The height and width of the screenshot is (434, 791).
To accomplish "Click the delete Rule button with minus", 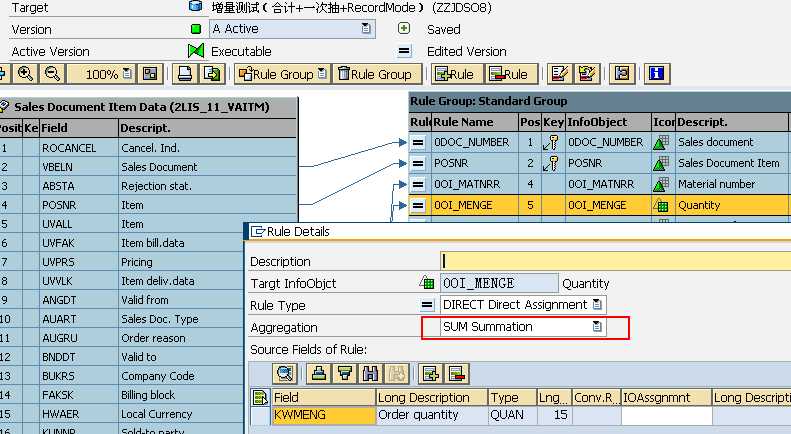I will (510, 74).
